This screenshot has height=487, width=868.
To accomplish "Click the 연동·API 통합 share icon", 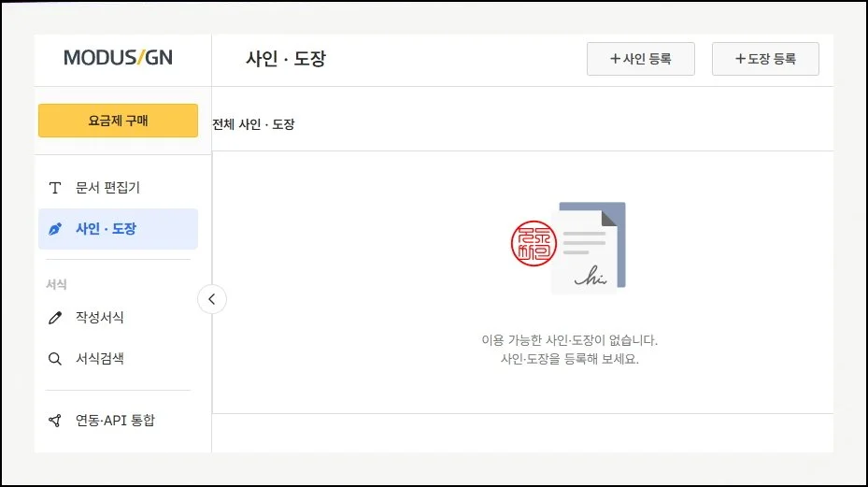I will 55,421.
